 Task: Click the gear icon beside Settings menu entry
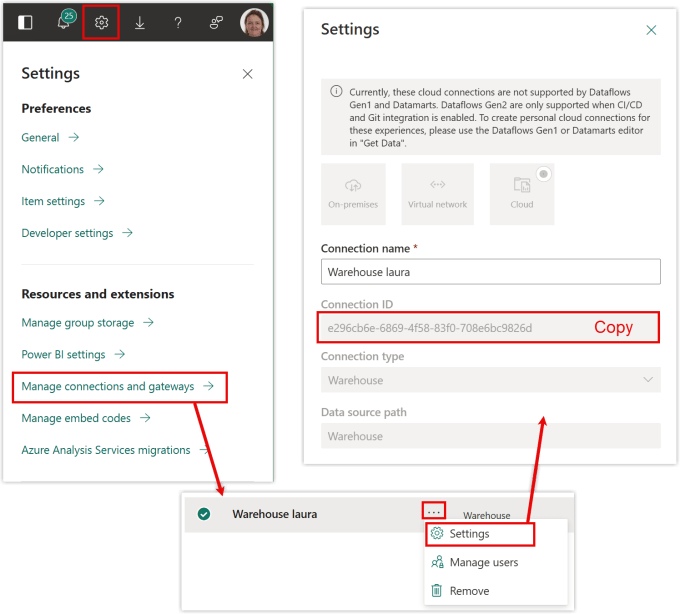pos(437,533)
